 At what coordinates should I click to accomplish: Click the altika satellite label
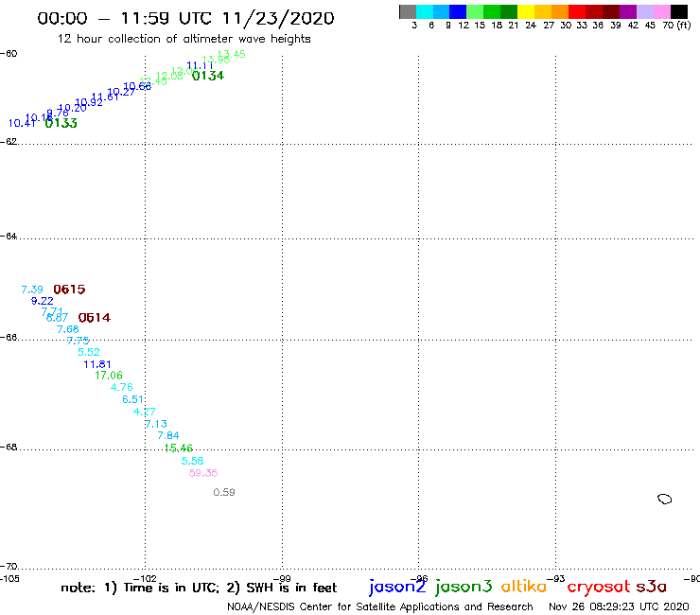524,586
